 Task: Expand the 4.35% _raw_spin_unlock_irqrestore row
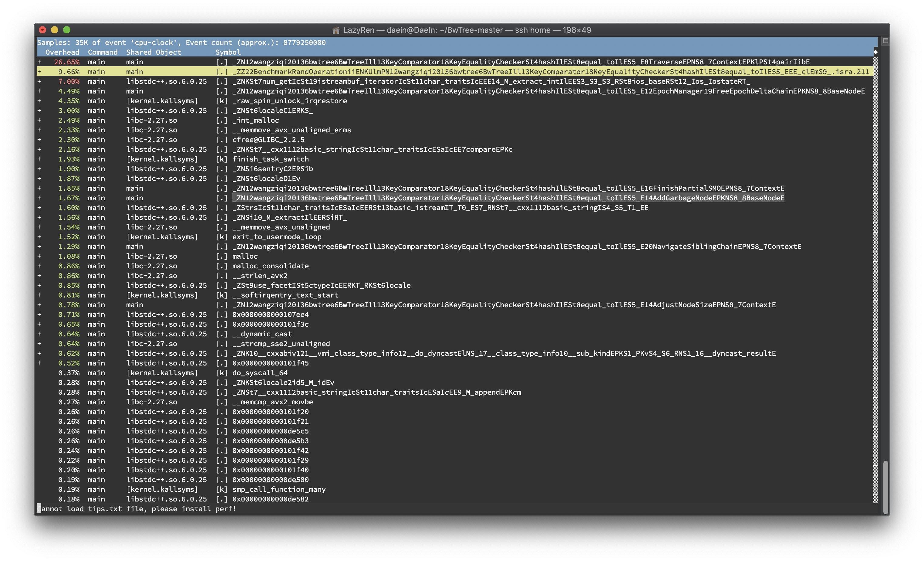[39, 101]
